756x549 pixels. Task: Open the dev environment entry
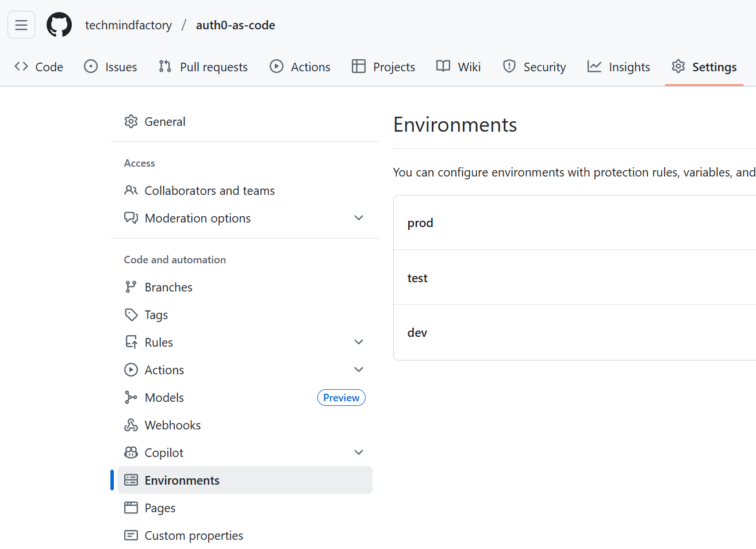tap(417, 332)
